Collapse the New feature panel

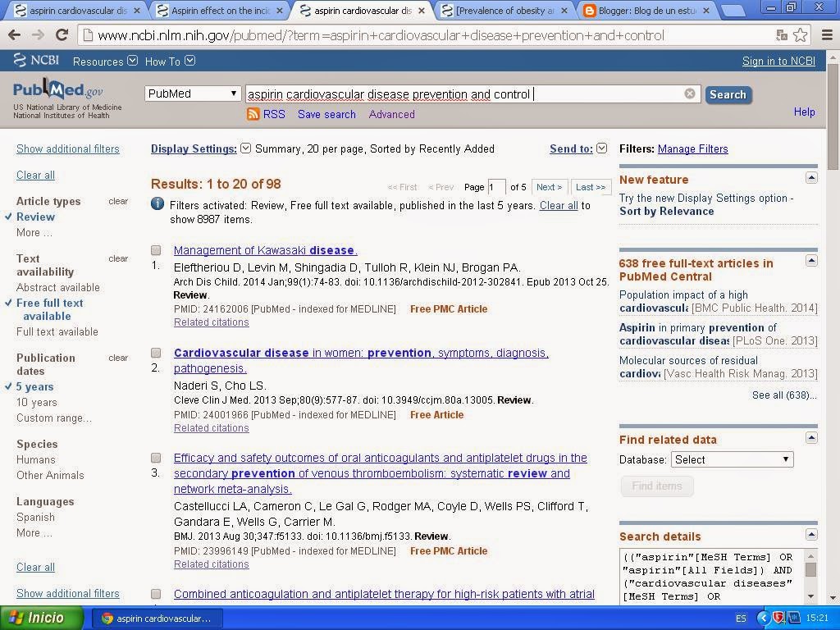pos(811,178)
